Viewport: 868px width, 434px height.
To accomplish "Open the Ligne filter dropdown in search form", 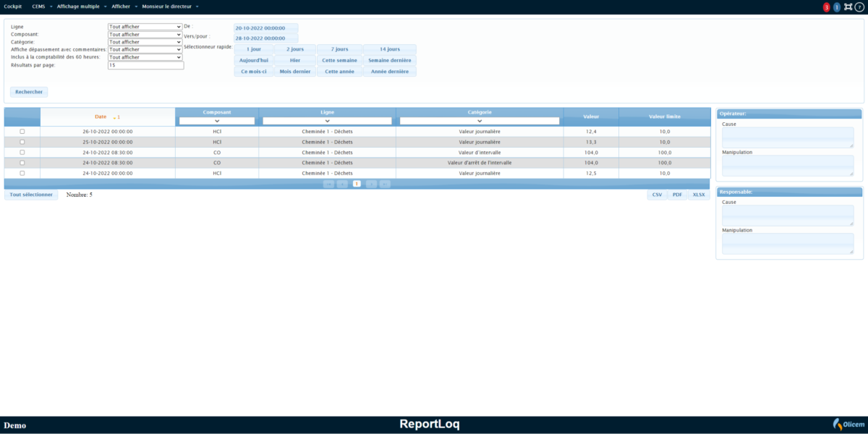I will click(x=145, y=27).
